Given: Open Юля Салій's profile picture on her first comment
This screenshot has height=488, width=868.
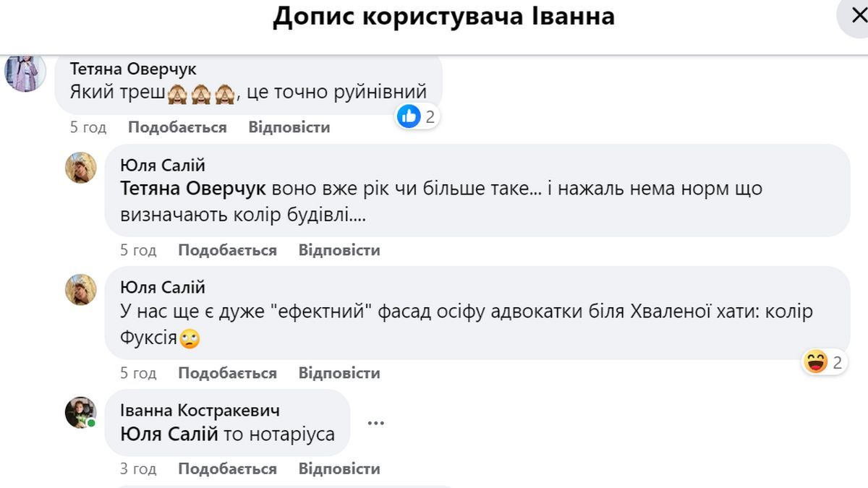Looking at the screenshot, I should click(x=82, y=168).
